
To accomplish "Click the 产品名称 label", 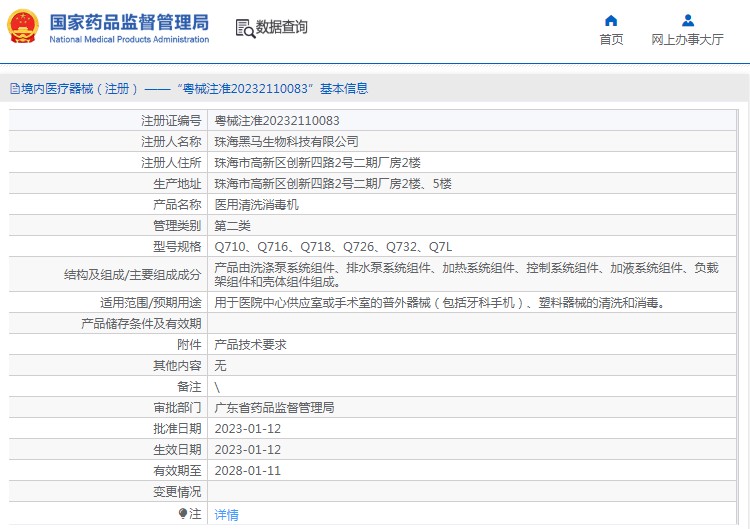I will pyautogui.click(x=177, y=205).
